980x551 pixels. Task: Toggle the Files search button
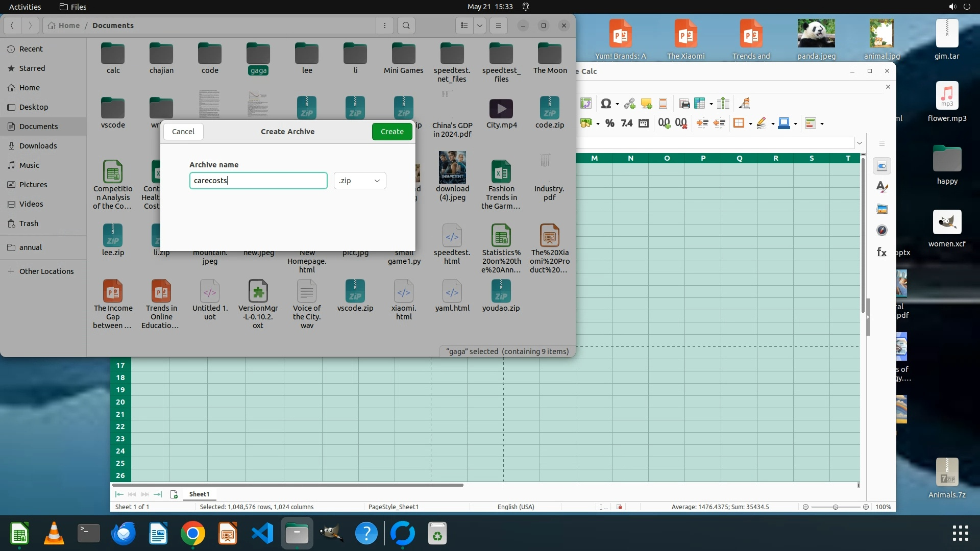(406, 26)
